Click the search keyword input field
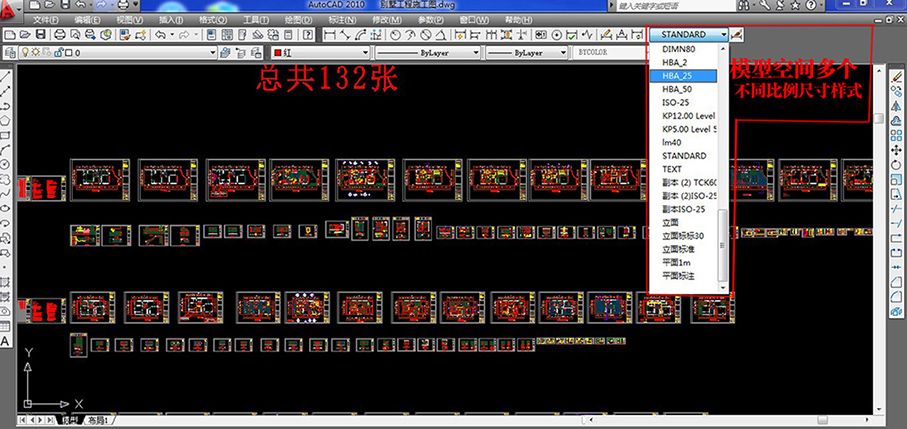907x429 pixels. 674,5
